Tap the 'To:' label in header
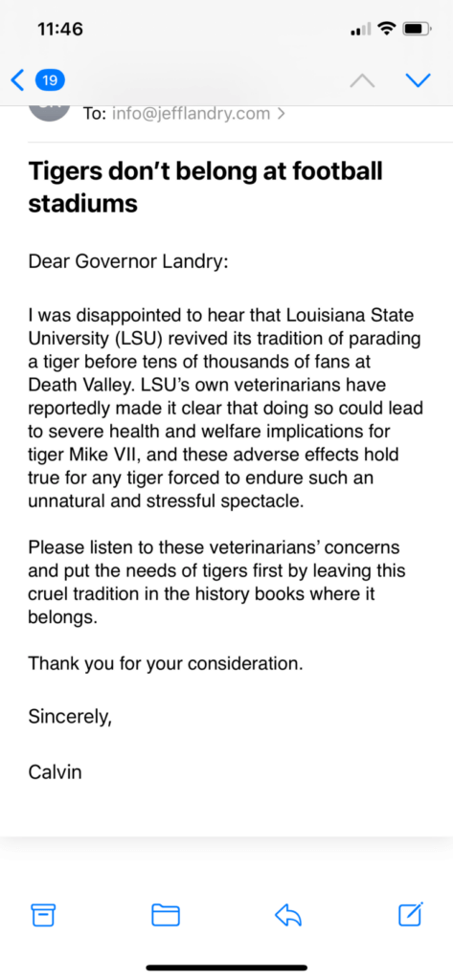This screenshot has height=980, width=453. 95,114
